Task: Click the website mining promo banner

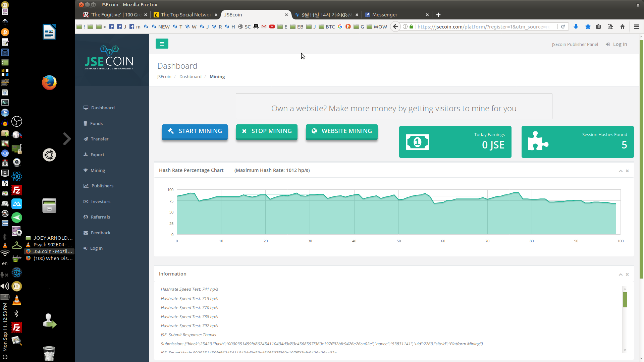Action: click(x=394, y=106)
